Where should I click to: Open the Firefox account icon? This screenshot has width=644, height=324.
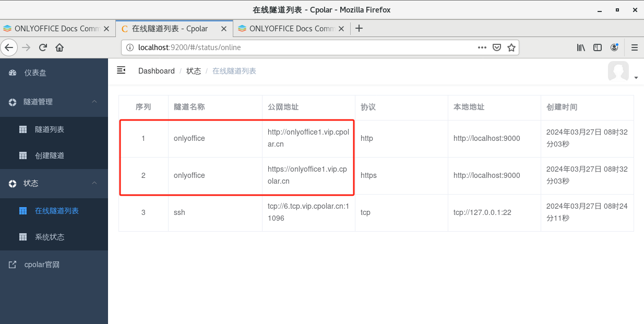tap(614, 47)
